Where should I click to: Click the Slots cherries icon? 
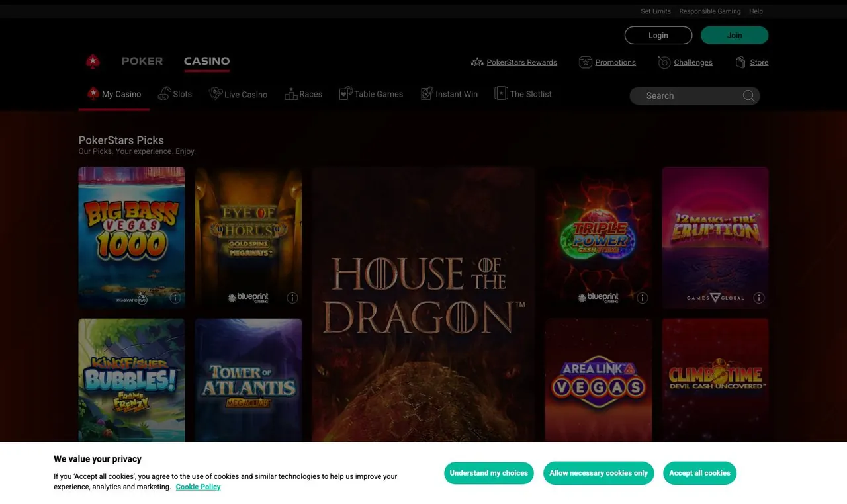point(164,93)
